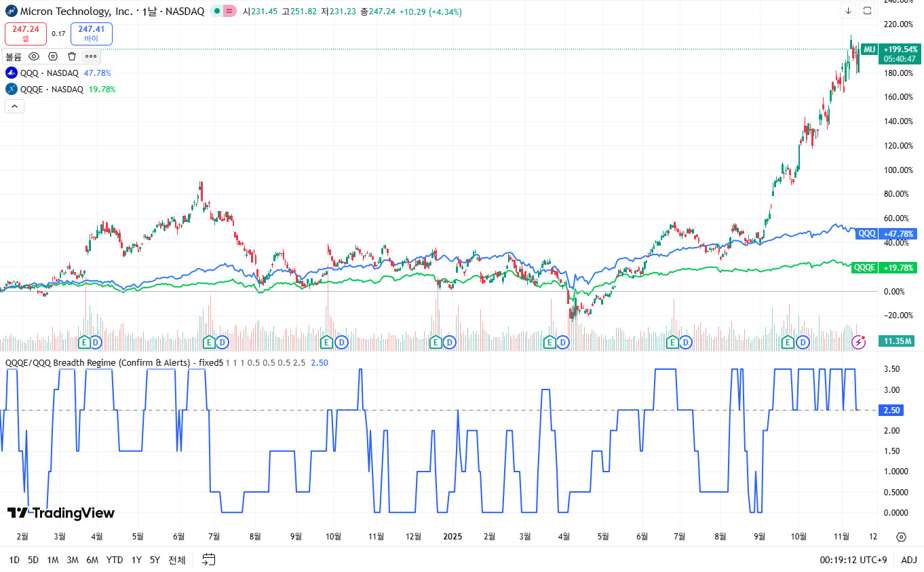Select the 6M time range
This screenshot has width=924, height=572.
click(x=92, y=560)
